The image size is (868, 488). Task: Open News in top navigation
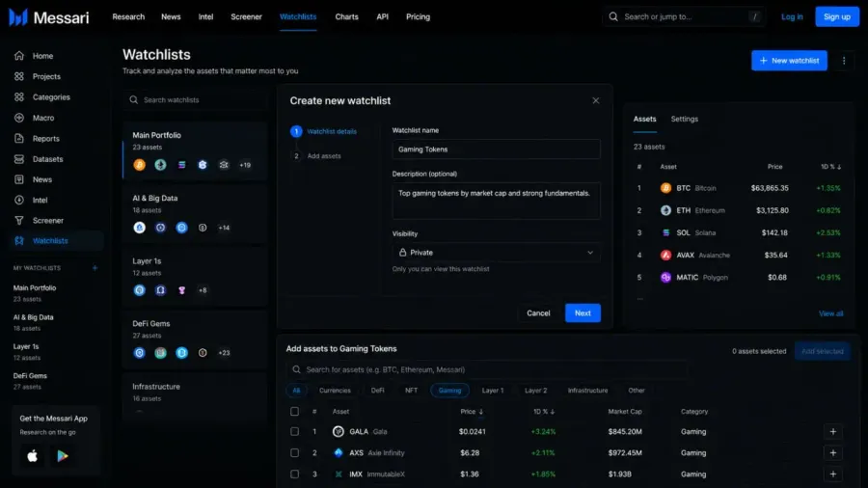171,16
